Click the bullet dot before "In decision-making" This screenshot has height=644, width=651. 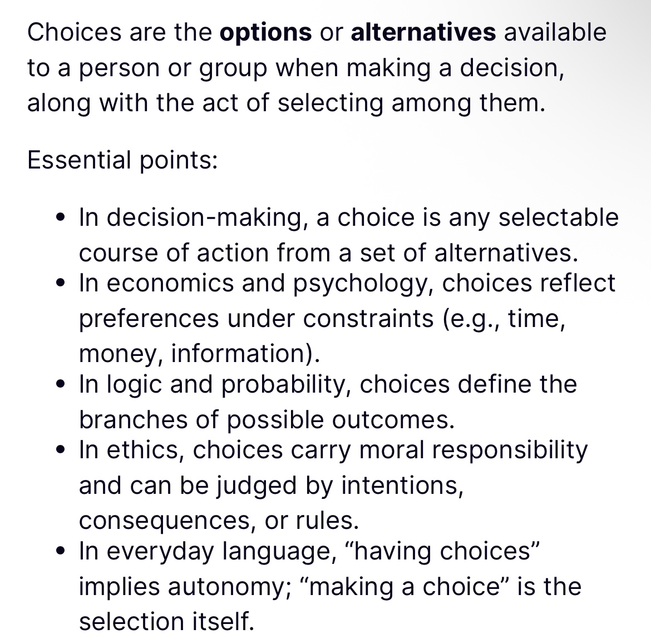coord(62,217)
